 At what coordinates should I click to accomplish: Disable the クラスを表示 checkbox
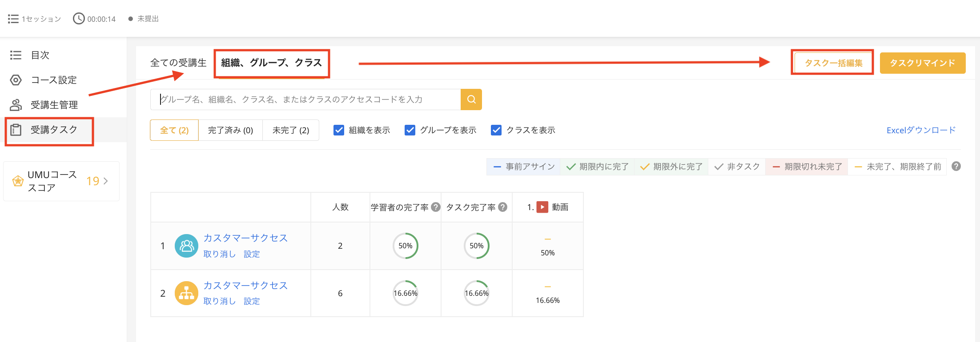tap(496, 130)
